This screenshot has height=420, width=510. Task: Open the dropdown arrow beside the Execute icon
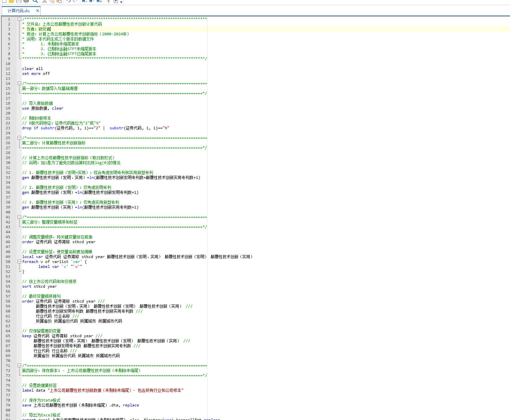[x=121, y=2]
